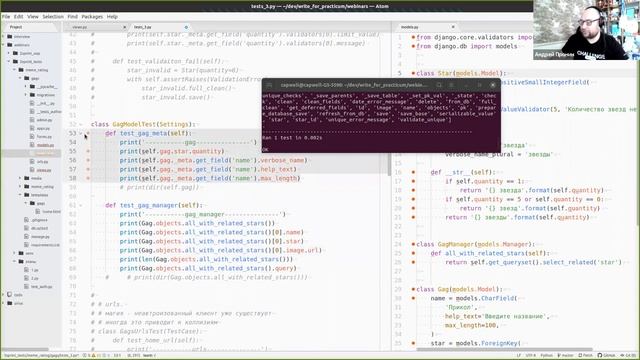Open the terminal hamburger menu
The height and width of the screenshot is (360, 640).
point(451,85)
